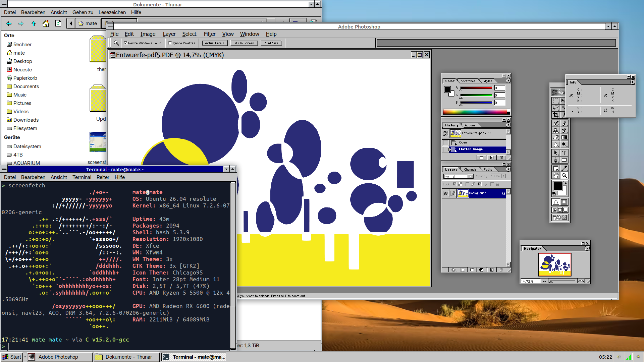The height and width of the screenshot is (362, 644).
Task: Delete current state in History palette
Action: pyautogui.click(x=501, y=158)
